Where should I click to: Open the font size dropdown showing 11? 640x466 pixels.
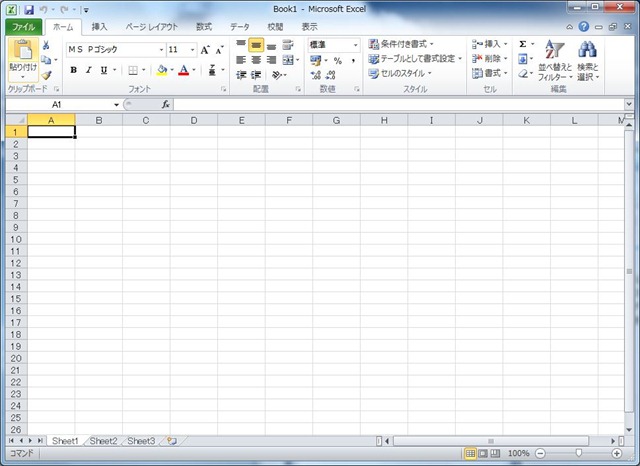pyautogui.click(x=192, y=50)
